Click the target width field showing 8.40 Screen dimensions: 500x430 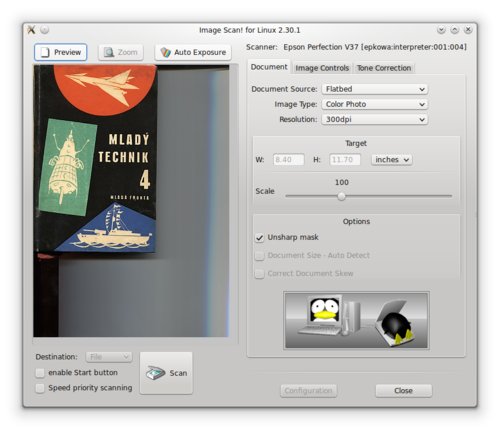289,160
